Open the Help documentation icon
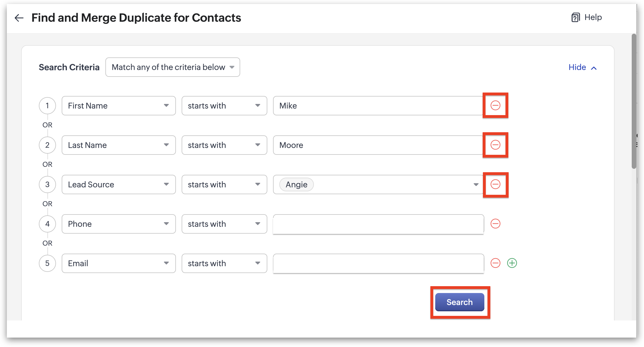Image resolution: width=644 pixels, height=347 pixels. tap(575, 17)
